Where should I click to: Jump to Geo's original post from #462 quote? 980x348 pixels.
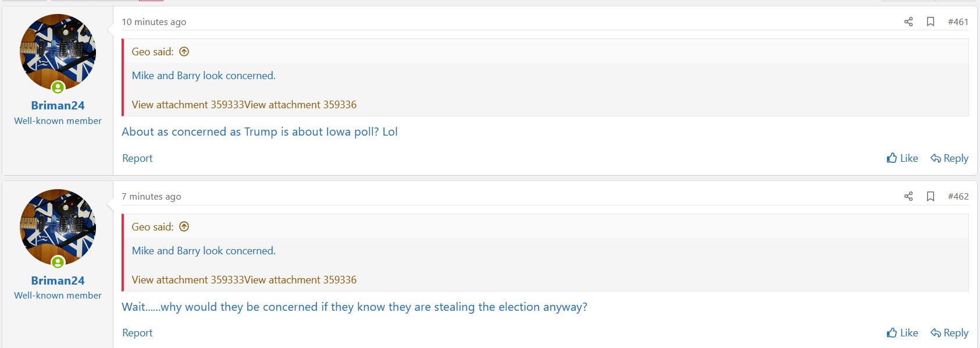pos(184,226)
